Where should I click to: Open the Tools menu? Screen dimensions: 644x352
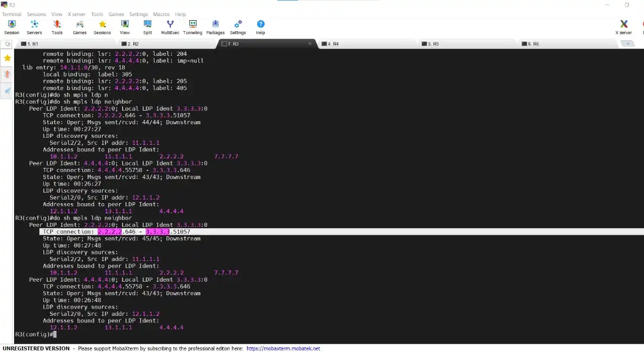tap(97, 14)
